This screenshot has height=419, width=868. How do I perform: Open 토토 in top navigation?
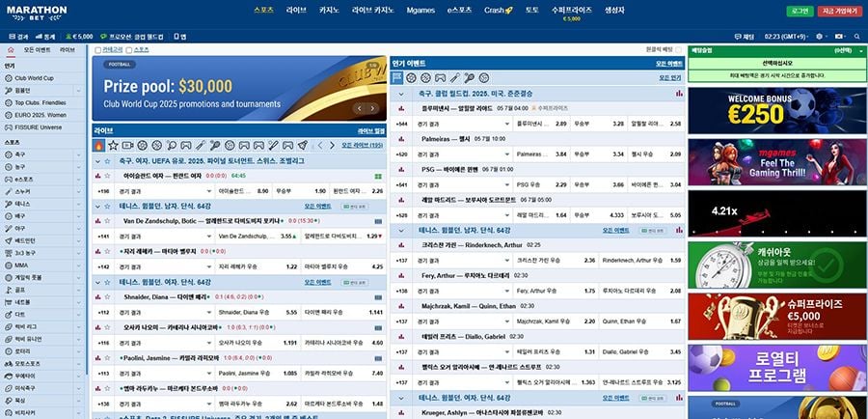532,10
